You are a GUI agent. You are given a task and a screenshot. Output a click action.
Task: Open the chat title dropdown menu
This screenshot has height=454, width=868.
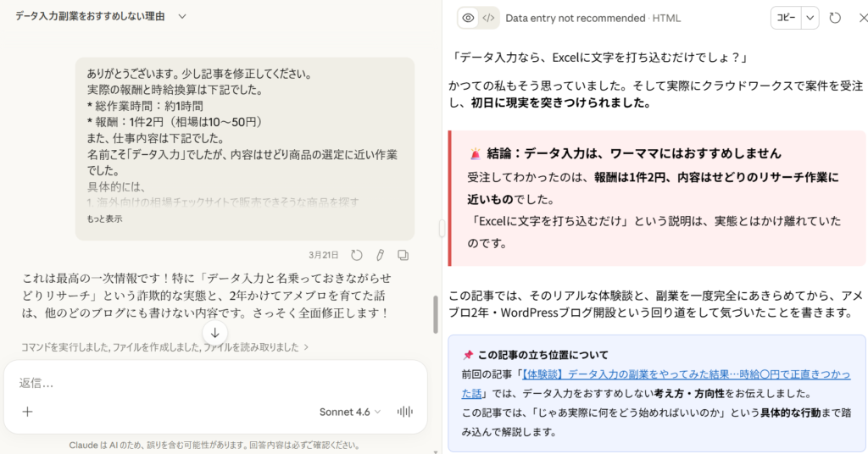(x=182, y=16)
